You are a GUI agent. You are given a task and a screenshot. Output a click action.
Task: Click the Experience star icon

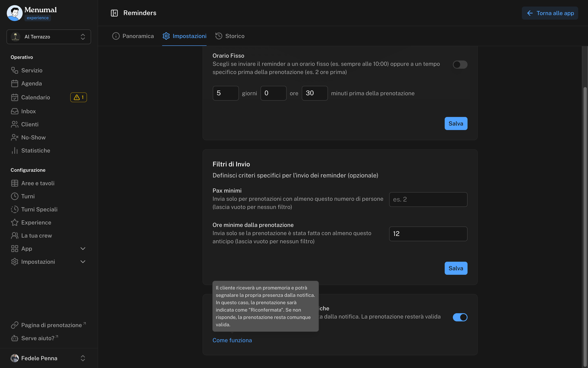15,222
